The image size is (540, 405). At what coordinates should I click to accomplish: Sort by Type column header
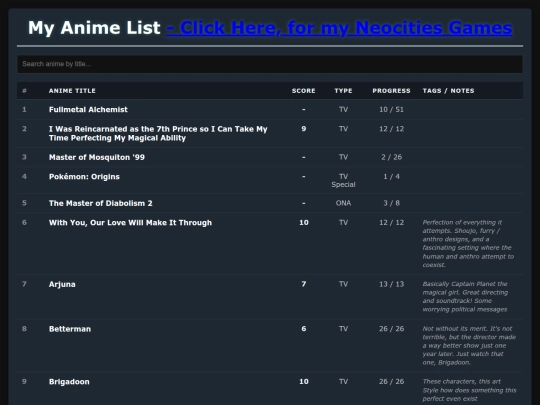pyautogui.click(x=343, y=91)
